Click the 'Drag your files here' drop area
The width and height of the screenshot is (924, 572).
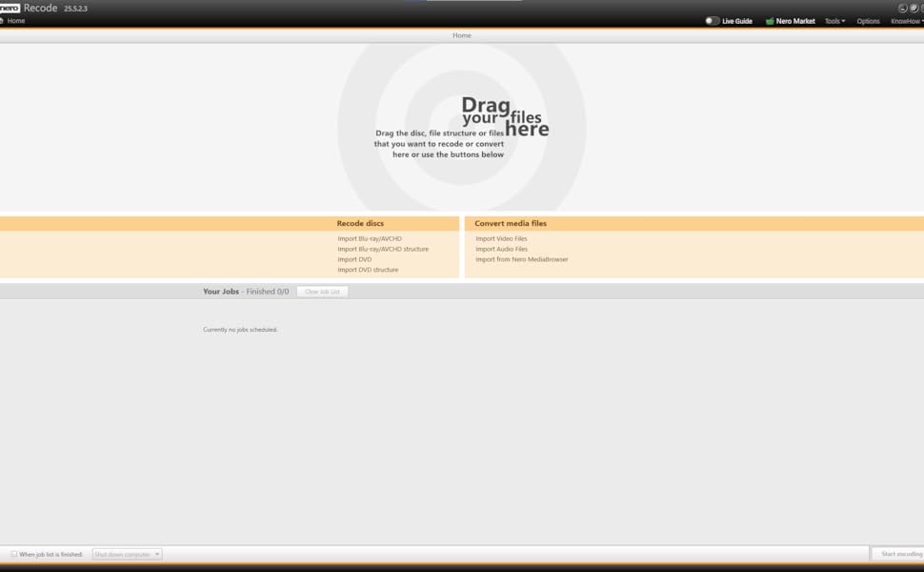click(462, 124)
